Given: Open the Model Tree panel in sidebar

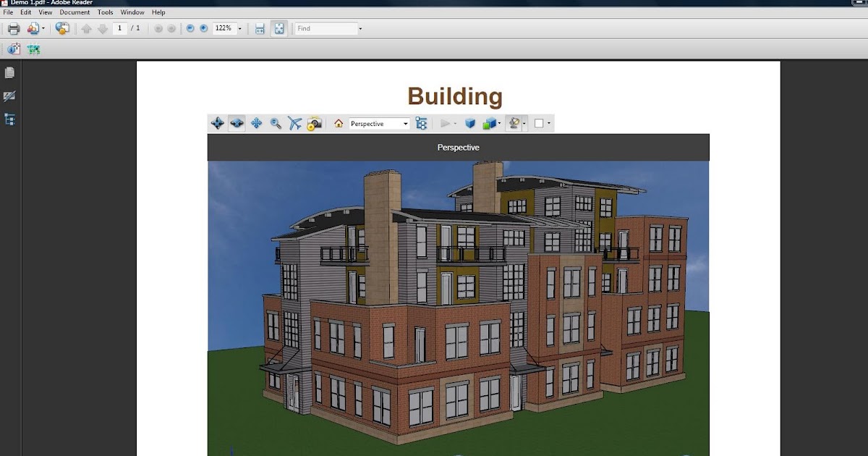Looking at the screenshot, I should click(x=10, y=119).
